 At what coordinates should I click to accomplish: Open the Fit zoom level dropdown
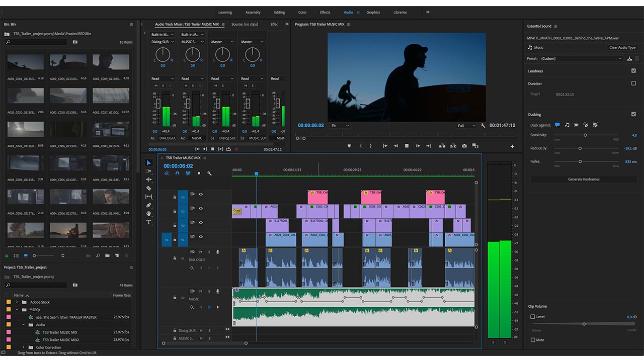[x=340, y=126]
